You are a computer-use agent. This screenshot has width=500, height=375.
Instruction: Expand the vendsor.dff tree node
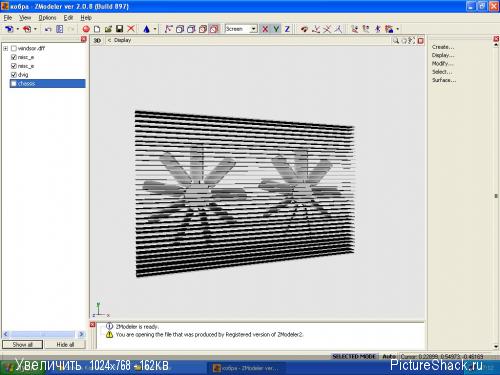5,48
